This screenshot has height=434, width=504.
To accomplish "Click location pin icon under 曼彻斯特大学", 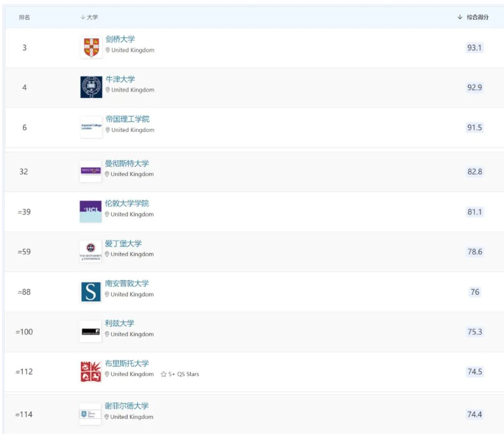I will (107, 175).
